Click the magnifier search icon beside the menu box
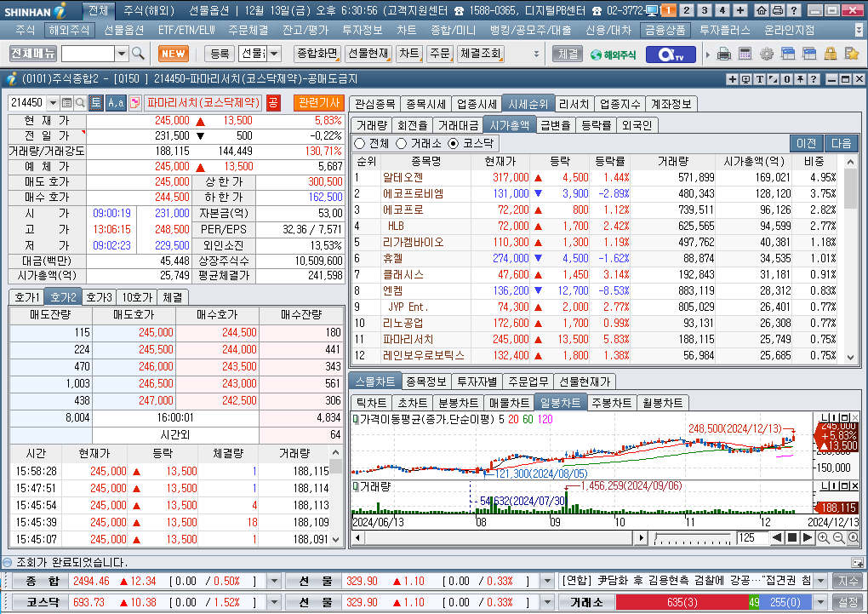The height and width of the screenshot is (614, 868). click(139, 54)
